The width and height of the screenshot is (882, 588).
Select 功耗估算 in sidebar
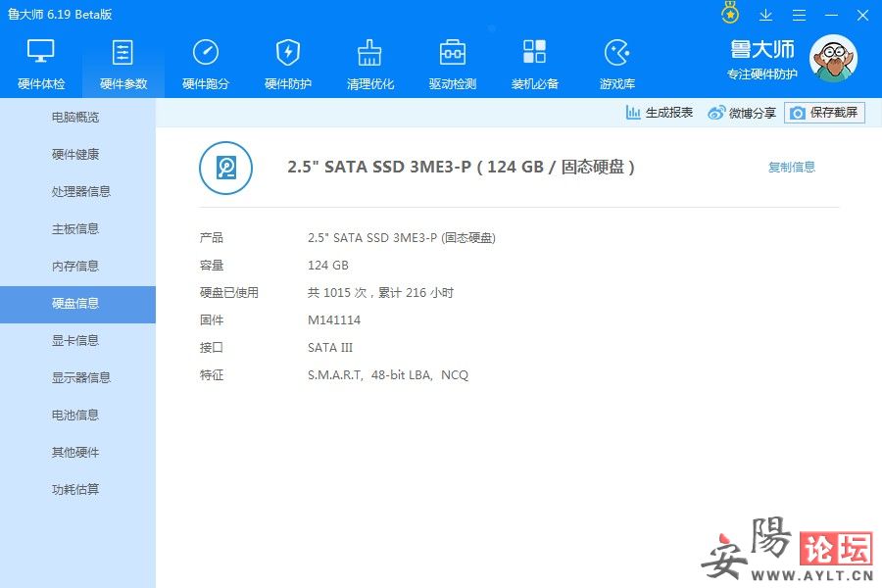click(x=77, y=489)
